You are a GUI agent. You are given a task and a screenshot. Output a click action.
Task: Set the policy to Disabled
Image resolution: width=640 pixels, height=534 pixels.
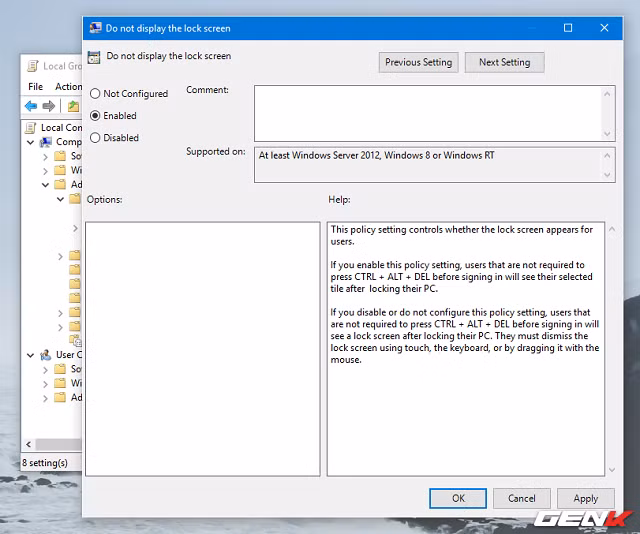(96, 138)
